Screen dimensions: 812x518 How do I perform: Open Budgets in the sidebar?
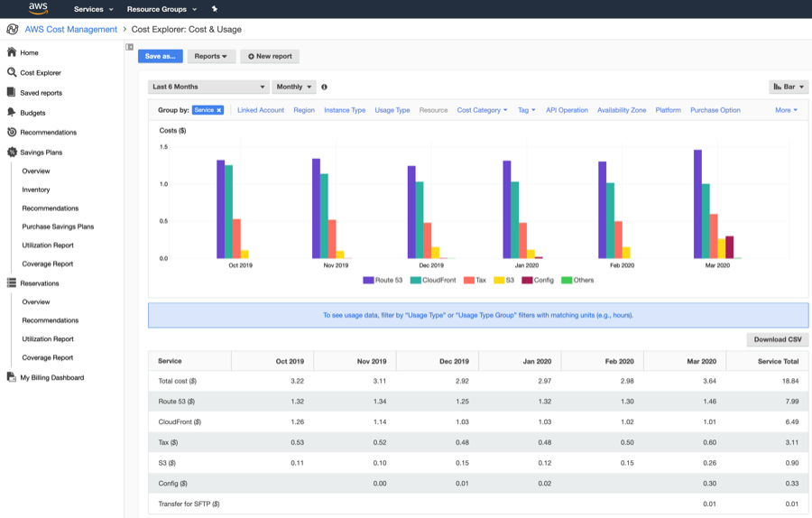tap(32, 113)
